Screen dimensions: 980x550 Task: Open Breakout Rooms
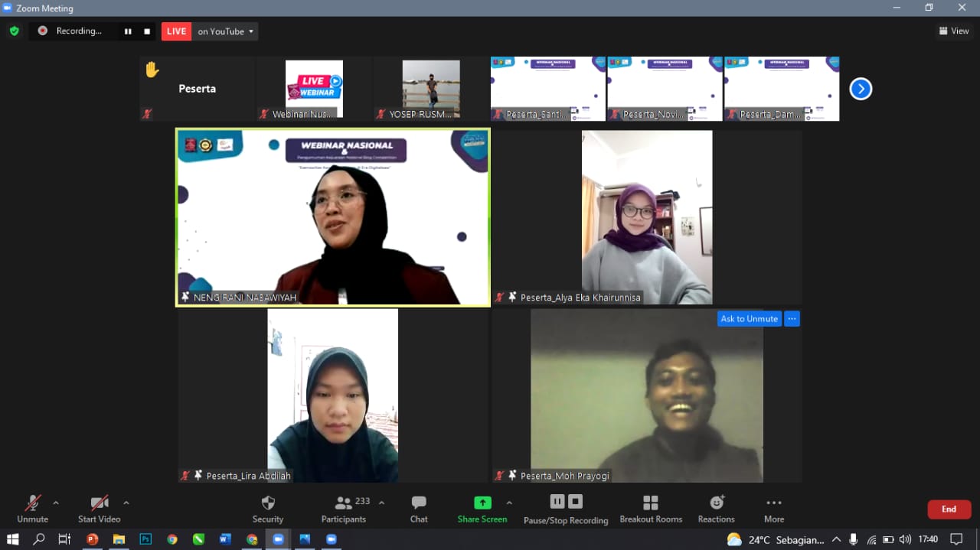pos(651,509)
